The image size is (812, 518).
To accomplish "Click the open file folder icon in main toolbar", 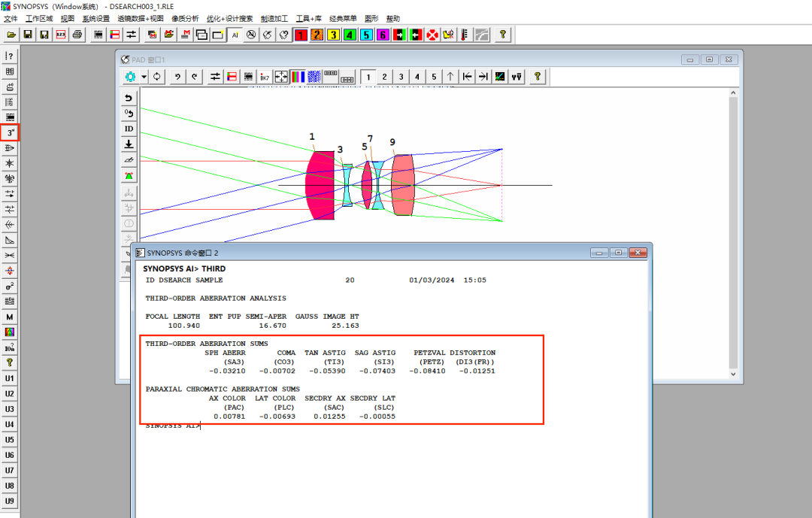I will [11, 35].
